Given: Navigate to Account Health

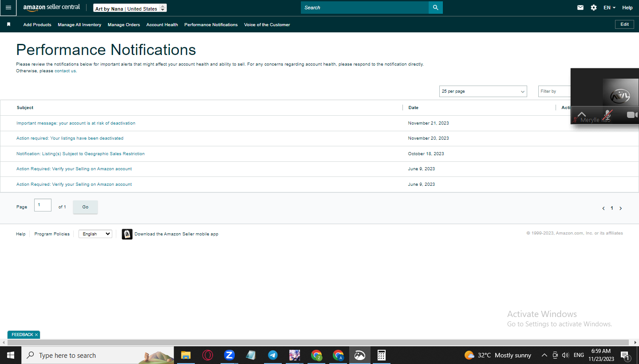Looking at the screenshot, I should [x=162, y=25].
